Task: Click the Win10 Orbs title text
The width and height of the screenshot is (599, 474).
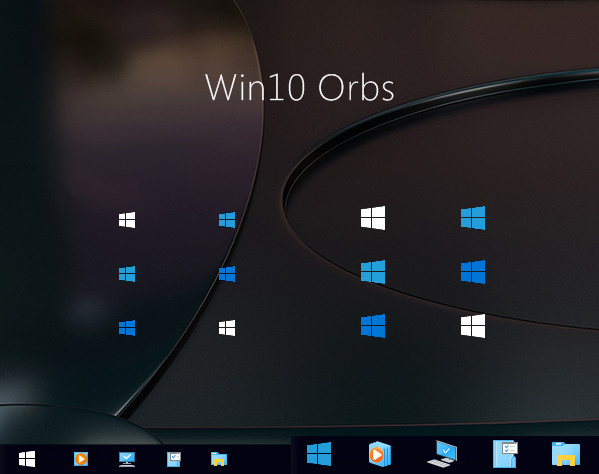Action: point(300,87)
